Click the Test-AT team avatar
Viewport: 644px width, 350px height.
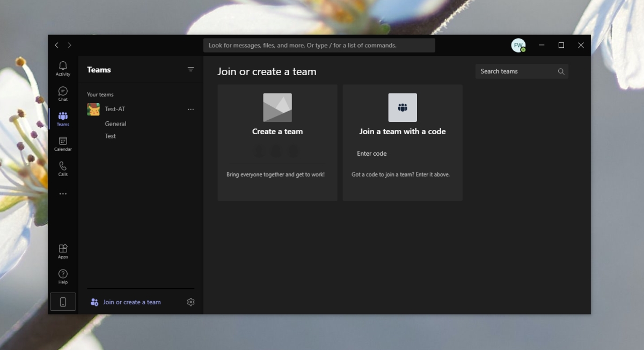tap(93, 109)
